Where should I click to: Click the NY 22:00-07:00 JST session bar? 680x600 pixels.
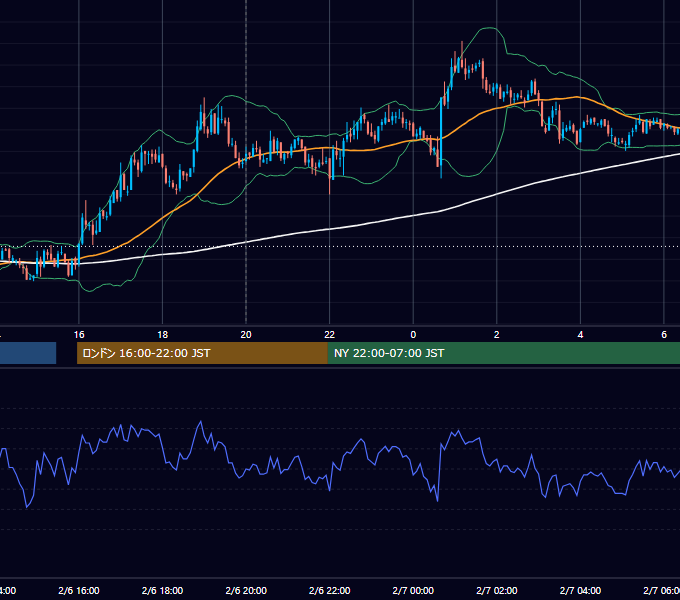[503, 353]
